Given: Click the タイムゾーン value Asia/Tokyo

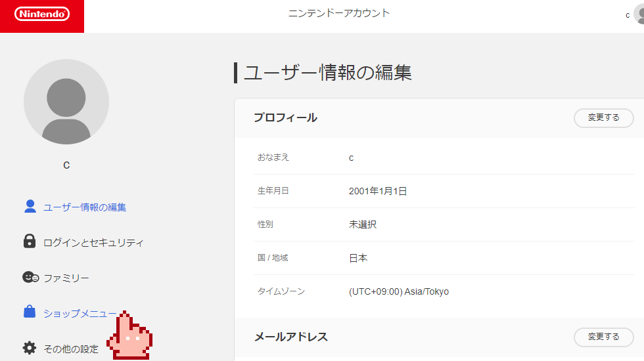Looking at the screenshot, I should 398,291.
